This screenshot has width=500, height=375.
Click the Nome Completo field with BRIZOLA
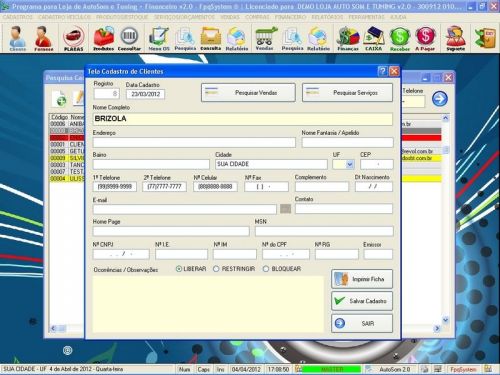pyautogui.click(x=243, y=119)
